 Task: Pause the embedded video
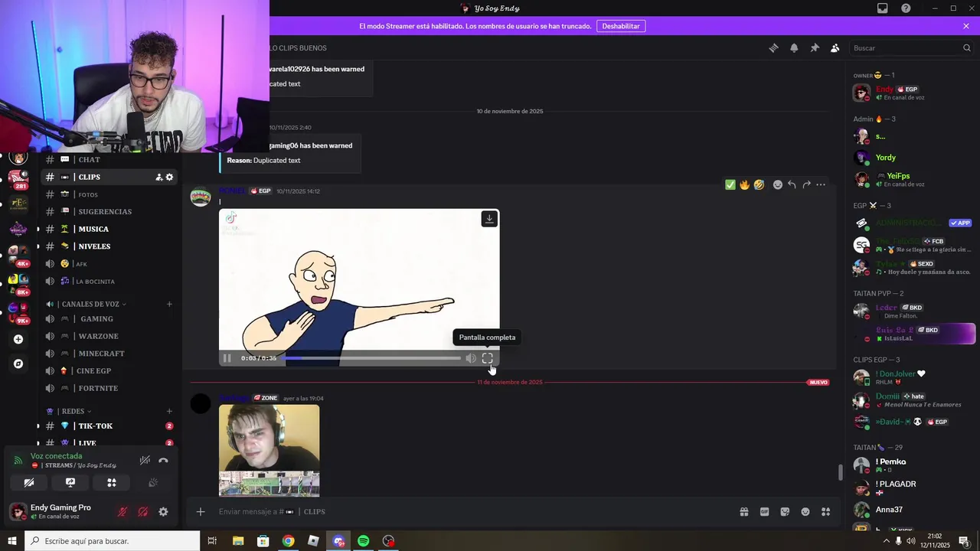point(227,358)
